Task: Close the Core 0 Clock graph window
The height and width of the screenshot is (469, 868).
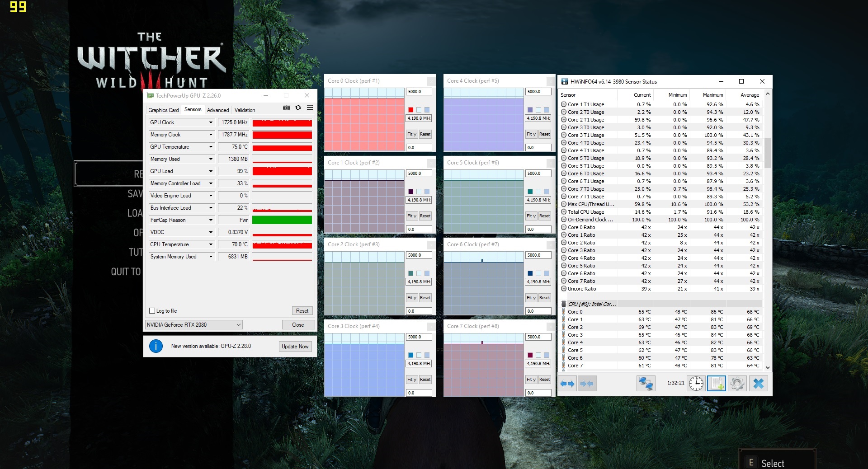Action: click(x=431, y=81)
